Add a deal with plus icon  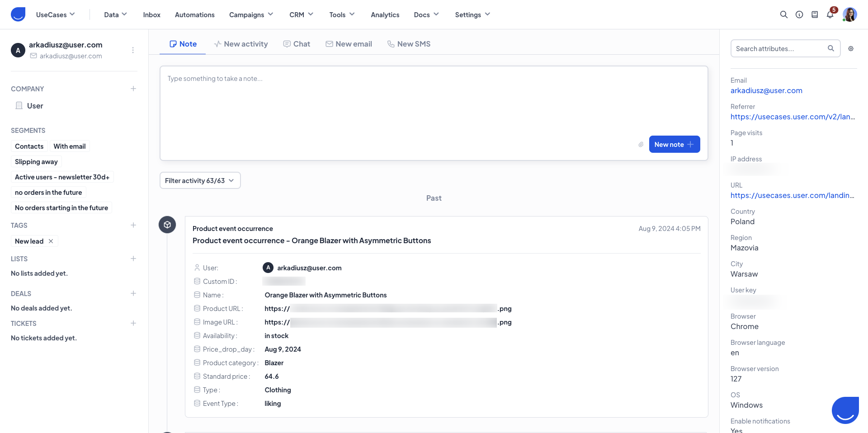click(x=133, y=293)
